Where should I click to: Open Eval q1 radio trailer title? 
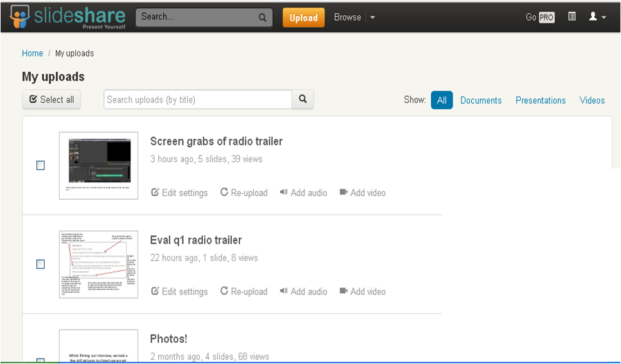coord(196,240)
